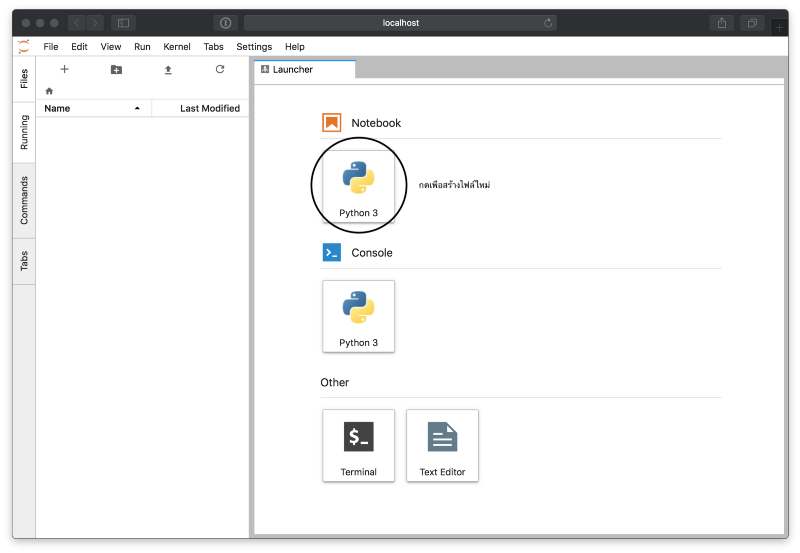This screenshot has width=800, height=553.
Task: Sort files by Last Modified column
Action: click(x=201, y=108)
